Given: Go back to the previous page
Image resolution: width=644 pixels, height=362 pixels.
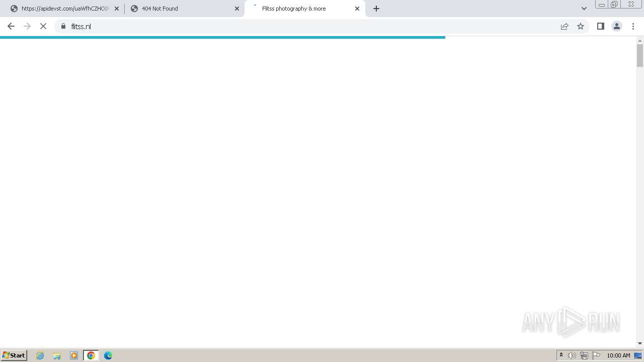Looking at the screenshot, I should tap(11, 26).
